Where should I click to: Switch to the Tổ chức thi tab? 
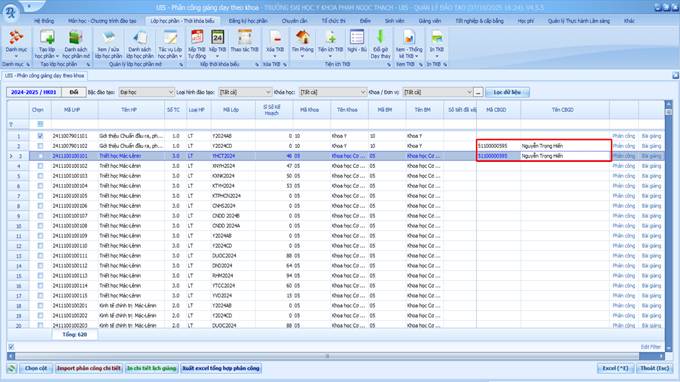click(x=333, y=21)
